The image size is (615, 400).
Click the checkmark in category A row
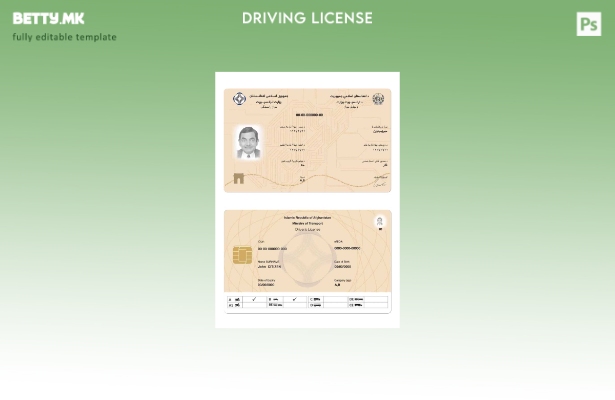(254, 298)
